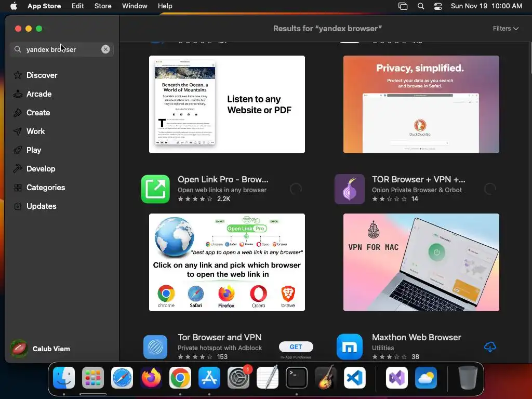View Privacy, simplified DuckDuckGo screenshot
This screenshot has height=399, width=532.
pyautogui.click(x=421, y=104)
